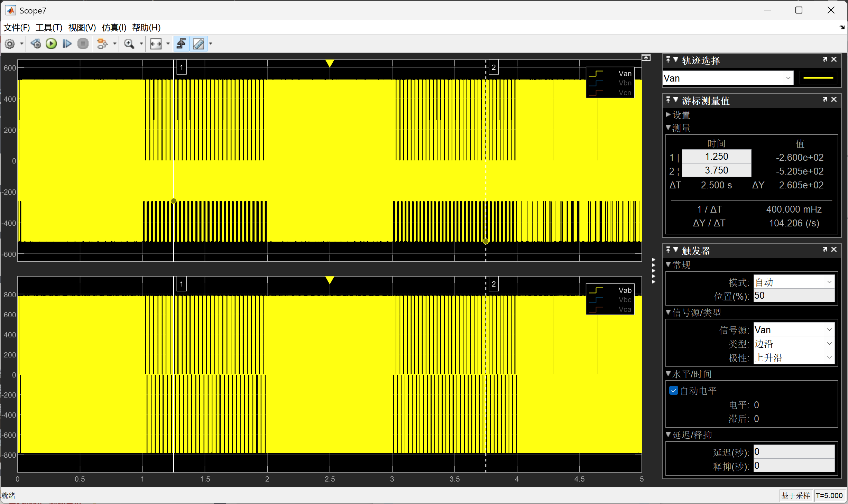Click the Highlight Simulink block icon
The width and height of the screenshot is (848, 504).
[x=102, y=44]
